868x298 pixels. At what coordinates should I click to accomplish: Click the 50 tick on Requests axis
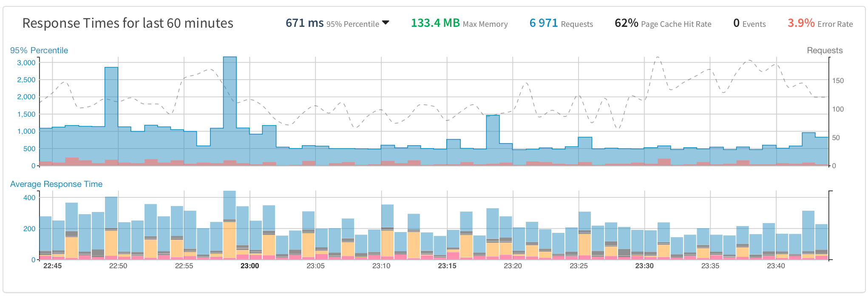(x=836, y=138)
